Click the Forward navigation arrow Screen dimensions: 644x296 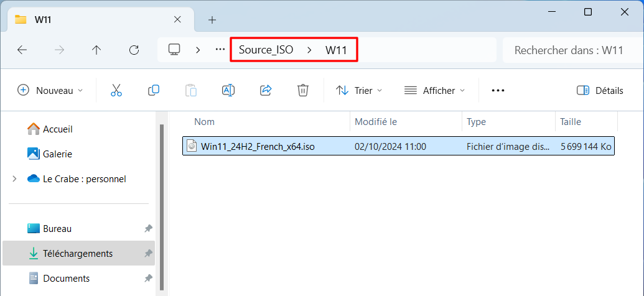point(59,50)
